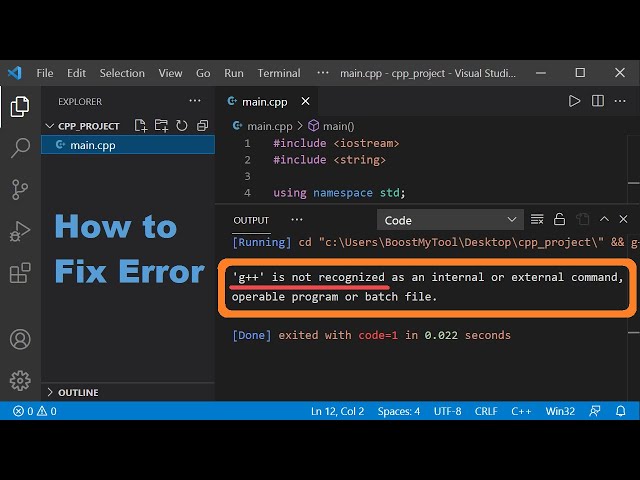Select main.cpp in the Explorer tree
The height and width of the screenshot is (480, 640).
click(x=128, y=145)
